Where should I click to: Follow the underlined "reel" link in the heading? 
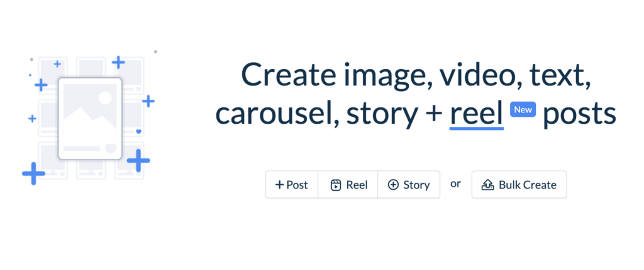[476, 115]
